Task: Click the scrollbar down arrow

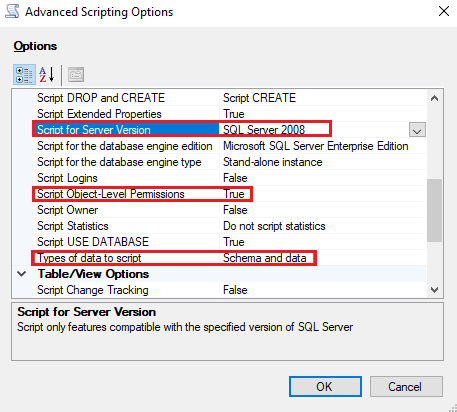Action: (x=434, y=289)
